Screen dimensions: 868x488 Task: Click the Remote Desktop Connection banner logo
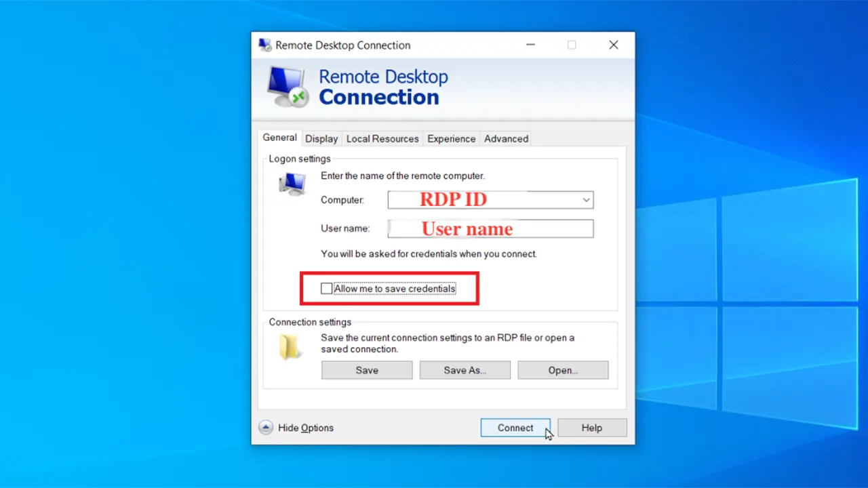[x=288, y=87]
